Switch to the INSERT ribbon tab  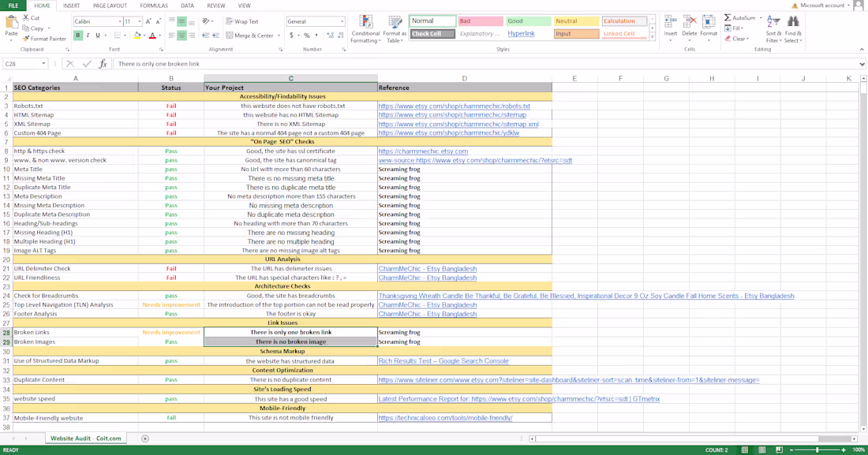click(x=71, y=6)
